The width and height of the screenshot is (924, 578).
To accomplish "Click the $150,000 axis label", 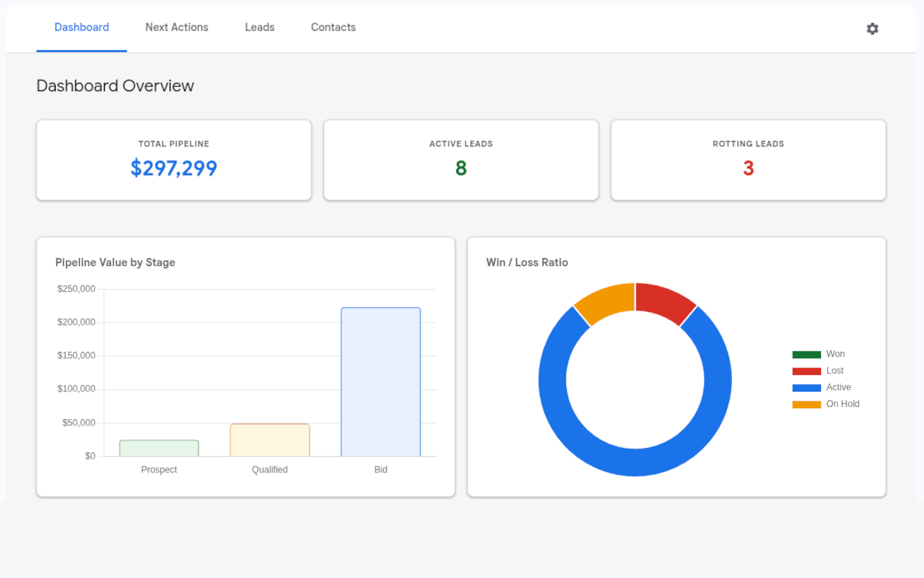I will point(77,355).
